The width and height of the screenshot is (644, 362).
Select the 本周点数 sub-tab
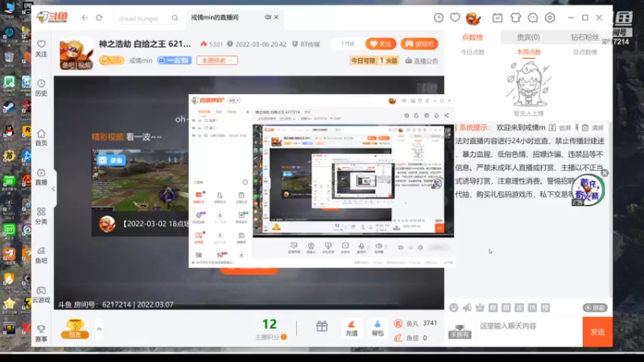529,52
